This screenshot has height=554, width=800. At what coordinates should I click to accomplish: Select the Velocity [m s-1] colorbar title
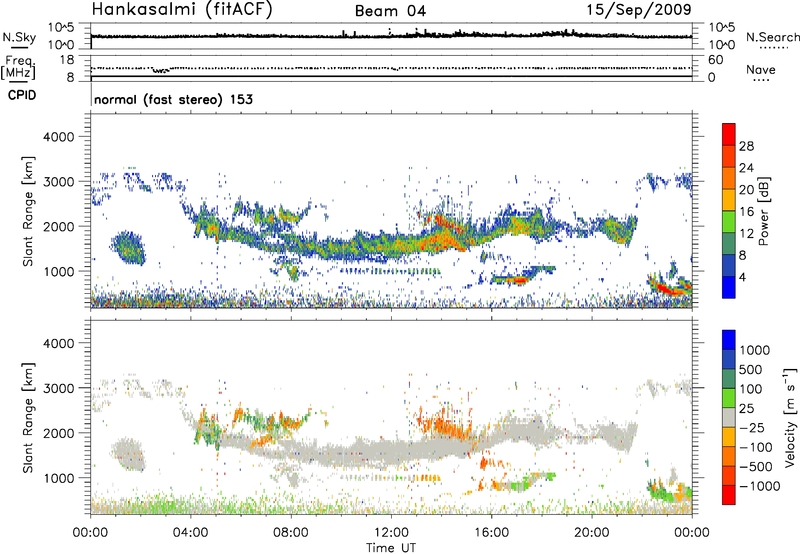(790, 417)
